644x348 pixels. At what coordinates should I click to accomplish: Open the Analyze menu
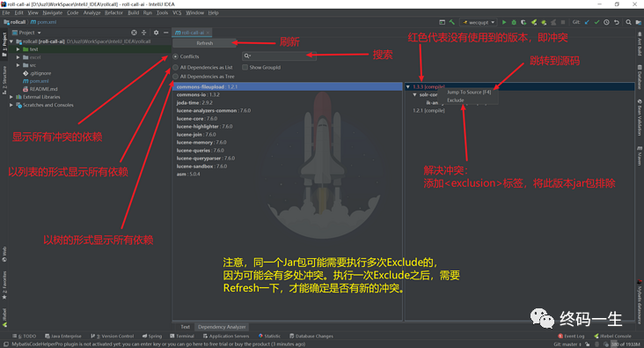(x=92, y=12)
